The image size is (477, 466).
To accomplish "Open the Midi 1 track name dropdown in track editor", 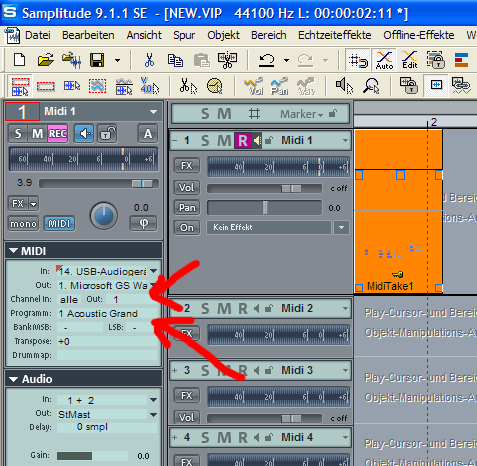I will pyautogui.click(x=153, y=112).
